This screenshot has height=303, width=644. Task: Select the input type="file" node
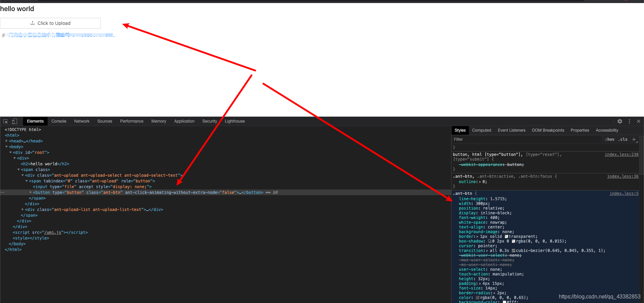coord(92,187)
